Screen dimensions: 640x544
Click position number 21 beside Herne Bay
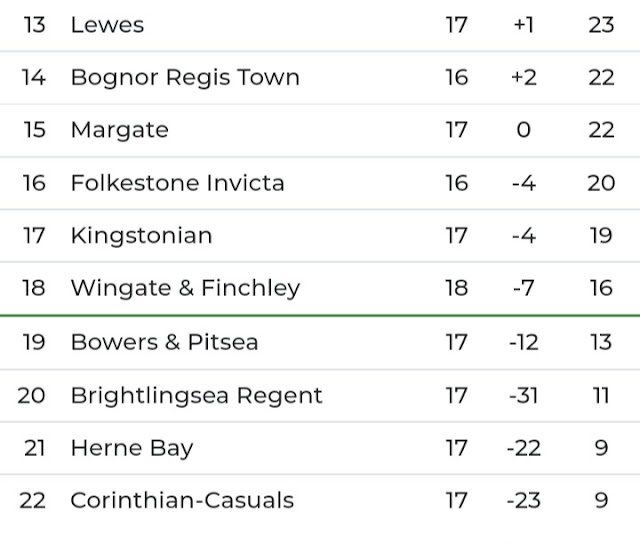click(x=34, y=448)
